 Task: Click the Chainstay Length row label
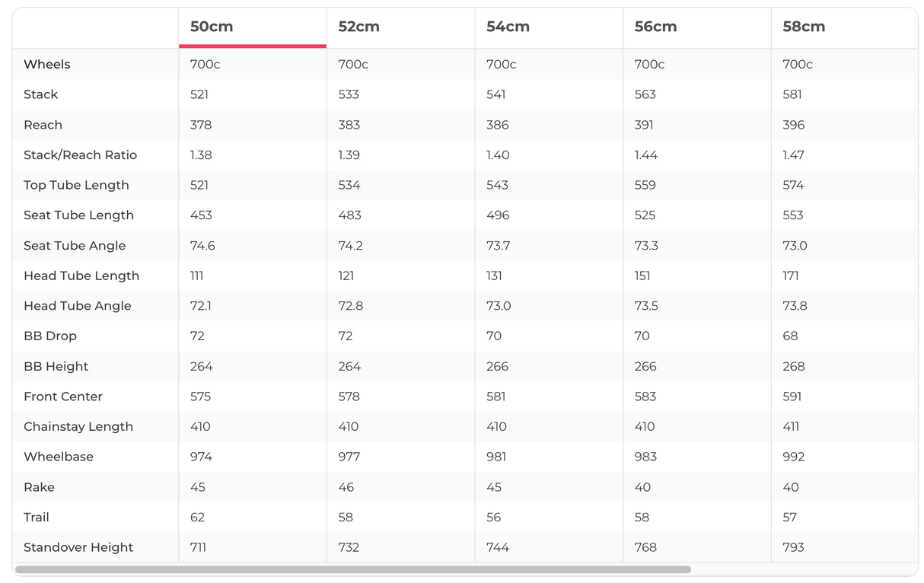(x=78, y=427)
